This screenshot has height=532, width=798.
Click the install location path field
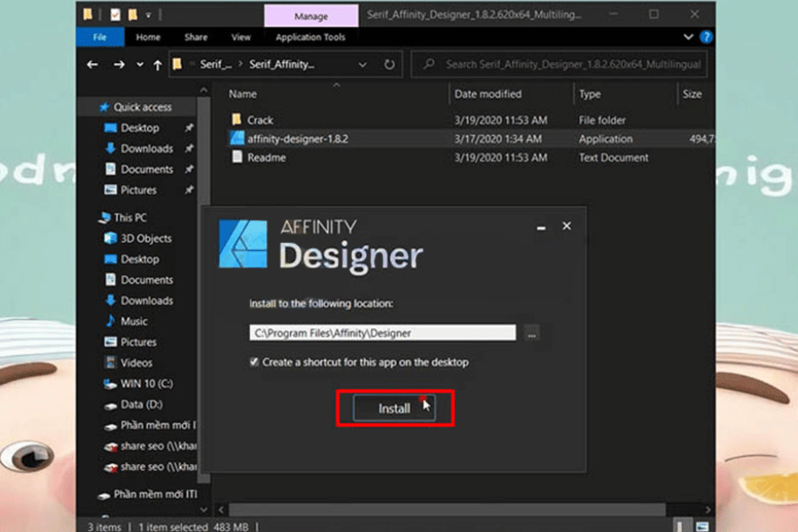381,333
